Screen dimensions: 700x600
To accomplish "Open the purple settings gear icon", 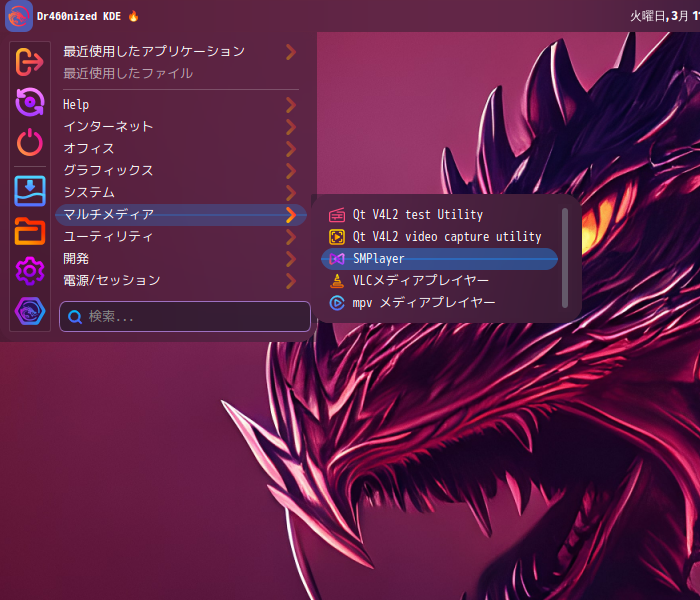I will [x=30, y=271].
